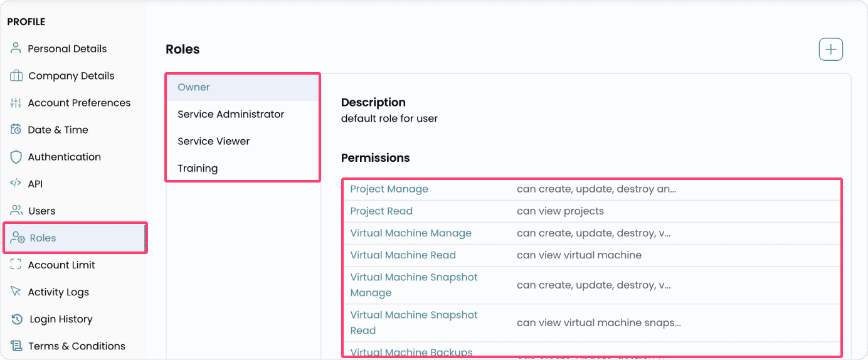Click the API code brackets icon
This screenshot has width=868, height=360.
pos(16,184)
